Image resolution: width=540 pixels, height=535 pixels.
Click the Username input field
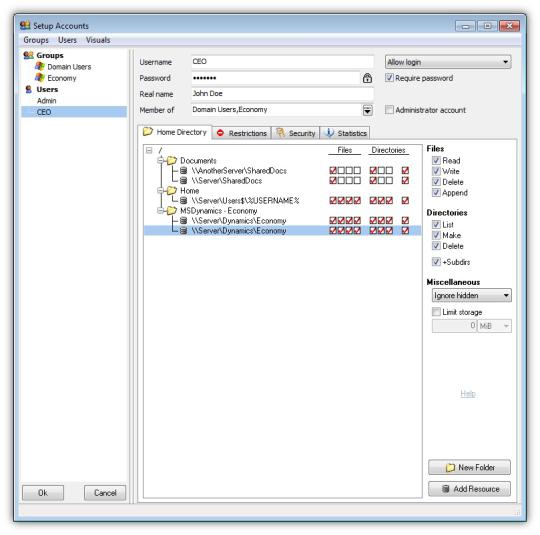point(282,62)
